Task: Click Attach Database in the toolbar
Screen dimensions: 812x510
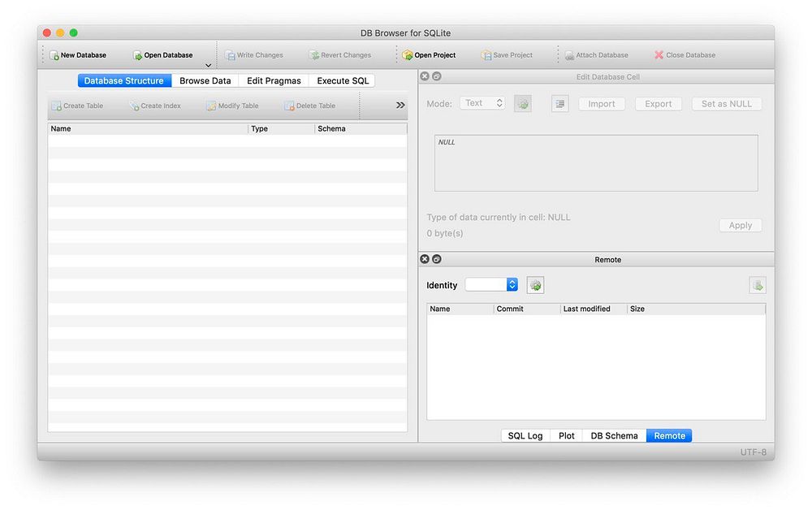Action: [596, 55]
